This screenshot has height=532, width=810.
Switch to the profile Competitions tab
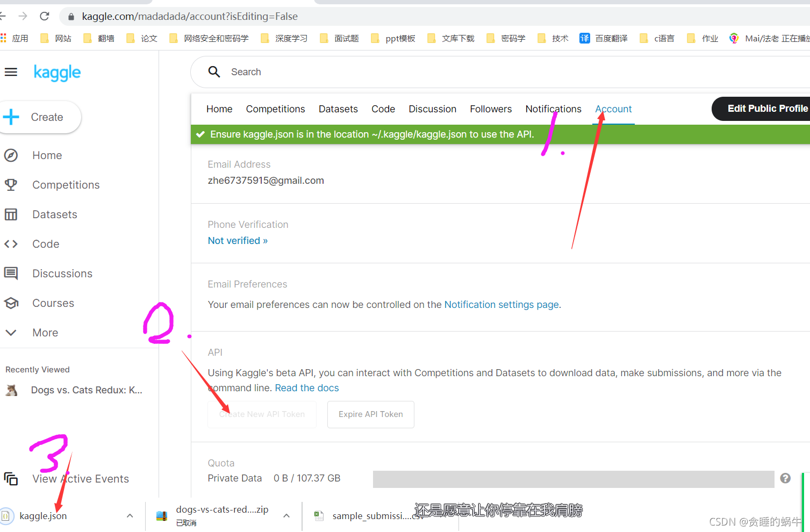(275, 109)
